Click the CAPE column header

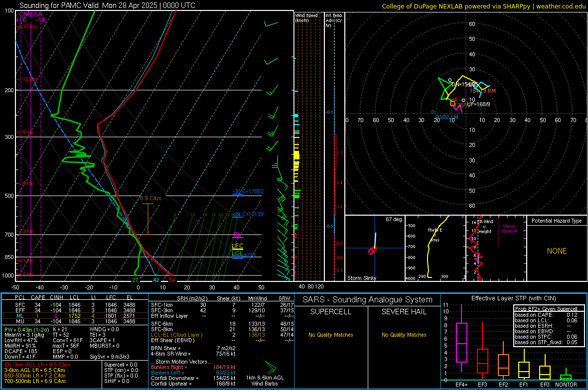point(38,297)
